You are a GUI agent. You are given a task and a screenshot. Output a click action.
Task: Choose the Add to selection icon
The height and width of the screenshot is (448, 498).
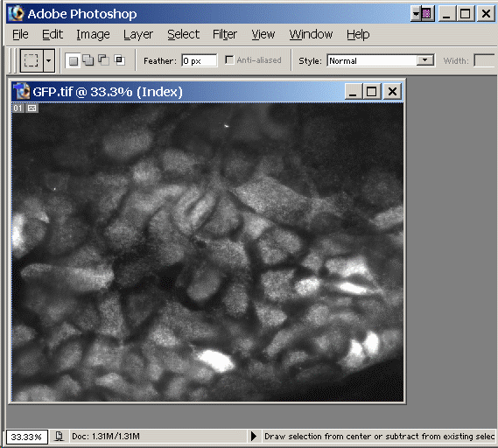[88, 60]
